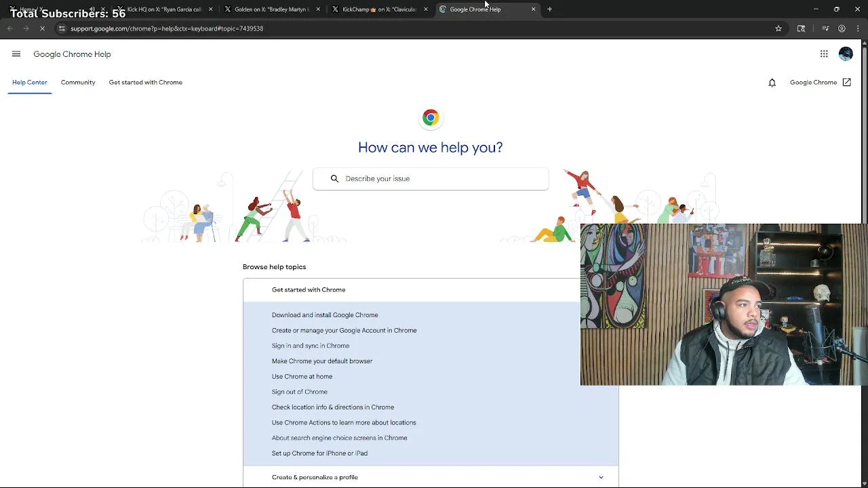Open the Help Center tab
Viewport: 868px width, 488px height.
[30, 83]
